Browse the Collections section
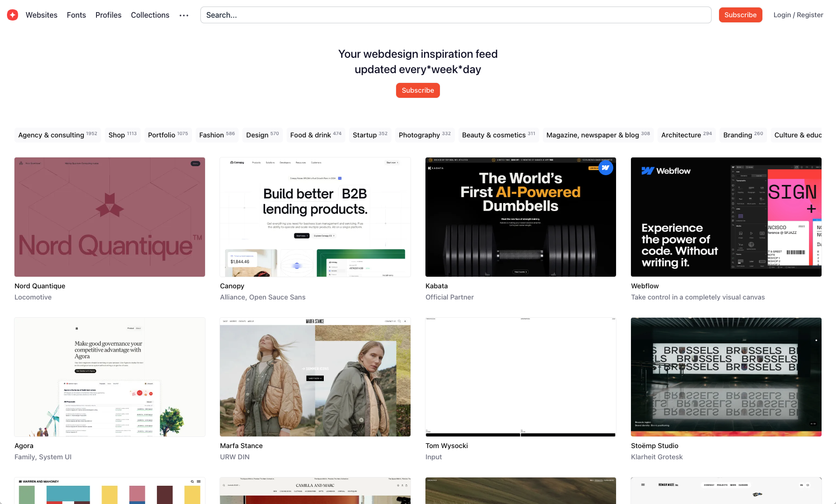The width and height of the screenshot is (836, 504). click(x=150, y=15)
